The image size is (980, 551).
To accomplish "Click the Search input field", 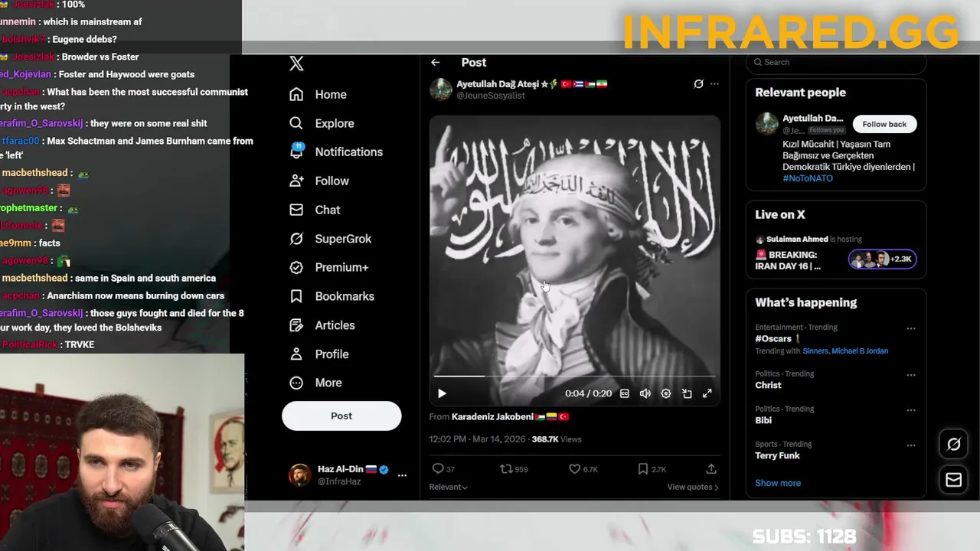I will (836, 63).
